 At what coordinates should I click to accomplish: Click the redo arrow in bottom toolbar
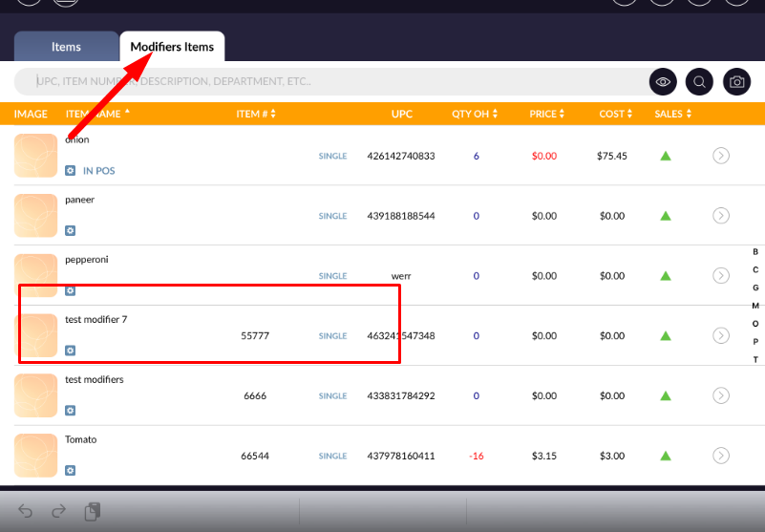coord(58,511)
